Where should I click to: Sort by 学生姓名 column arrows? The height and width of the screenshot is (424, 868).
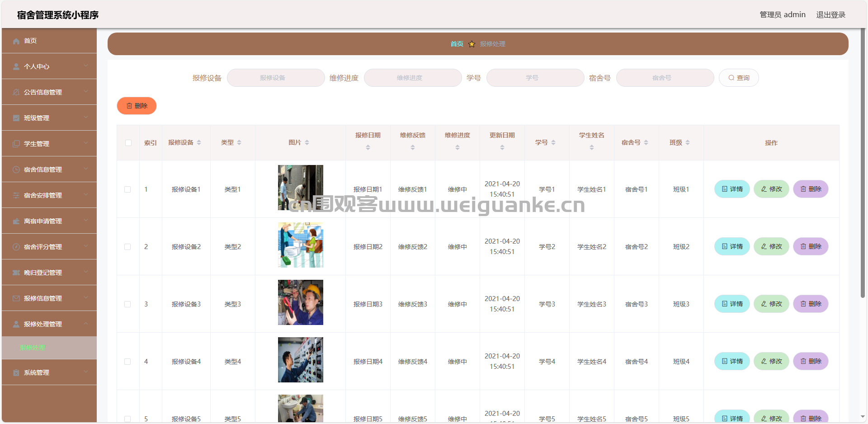pos(592,148)
